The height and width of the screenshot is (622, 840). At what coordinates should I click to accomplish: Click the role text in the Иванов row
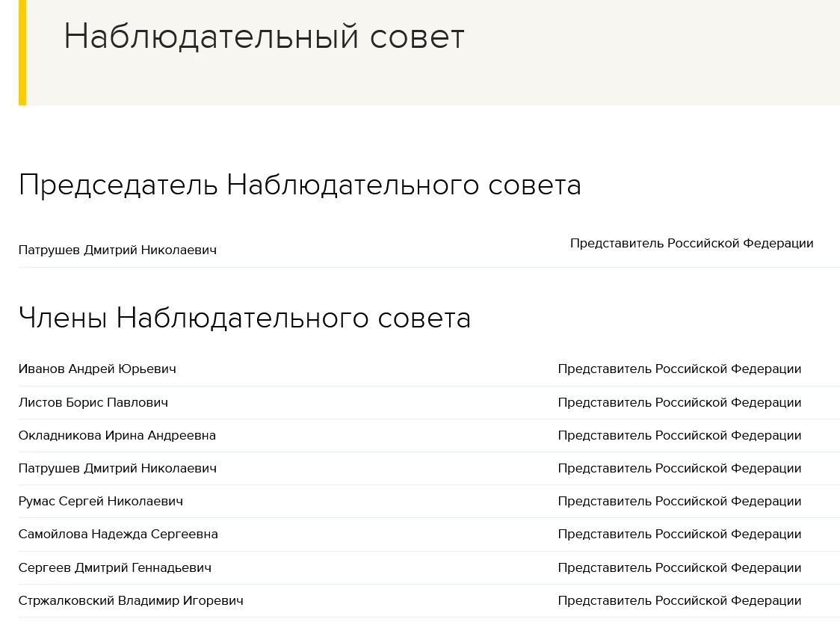click(679, 369)
